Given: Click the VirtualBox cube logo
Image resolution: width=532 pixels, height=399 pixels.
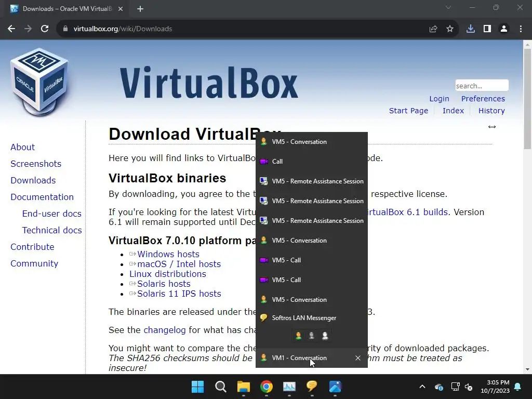Looking at the screenshot, I should (x=39, y=82).
